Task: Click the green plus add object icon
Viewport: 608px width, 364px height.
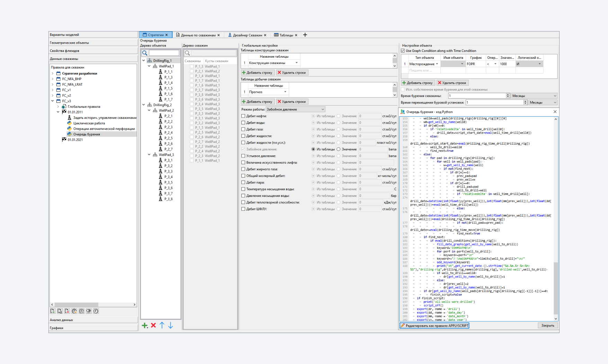Action: click(145, 325)
